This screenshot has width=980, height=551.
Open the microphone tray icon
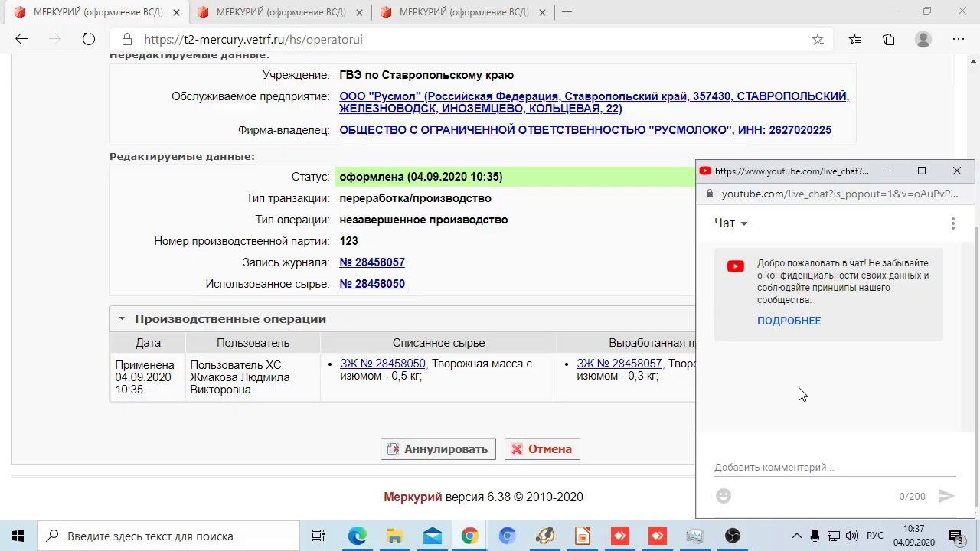(815, 536)
